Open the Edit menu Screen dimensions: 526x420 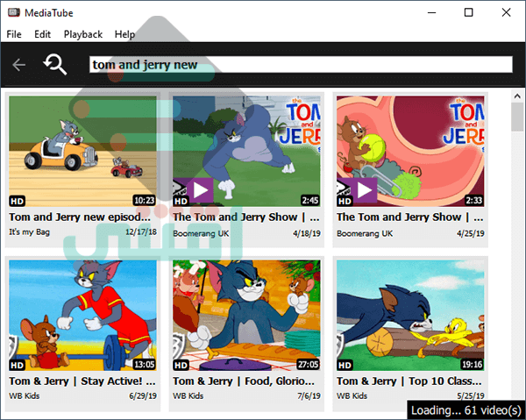point(42,34)
